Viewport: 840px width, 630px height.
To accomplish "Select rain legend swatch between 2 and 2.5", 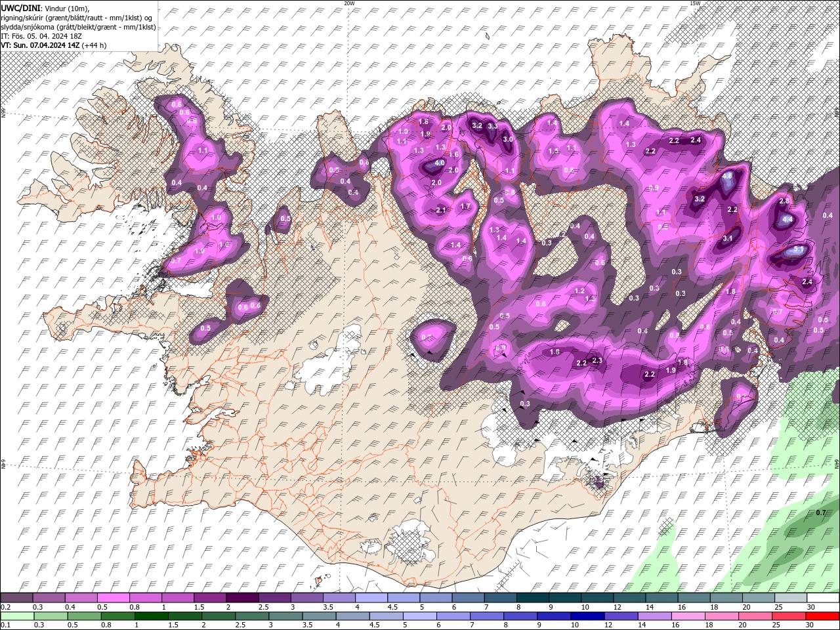I will tap(218, 616).
